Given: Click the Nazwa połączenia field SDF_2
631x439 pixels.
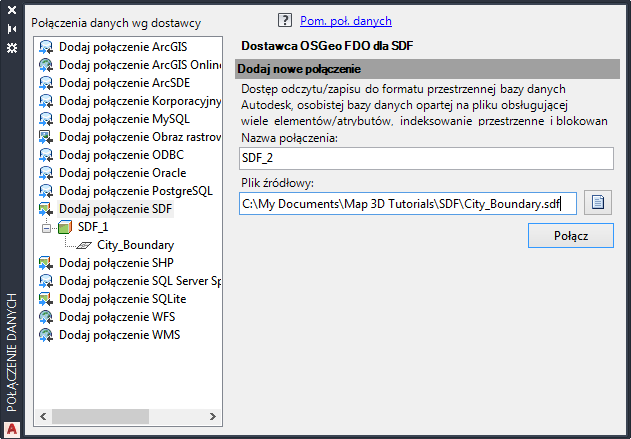Looking at the screenshot, I should tap(426, 158).
